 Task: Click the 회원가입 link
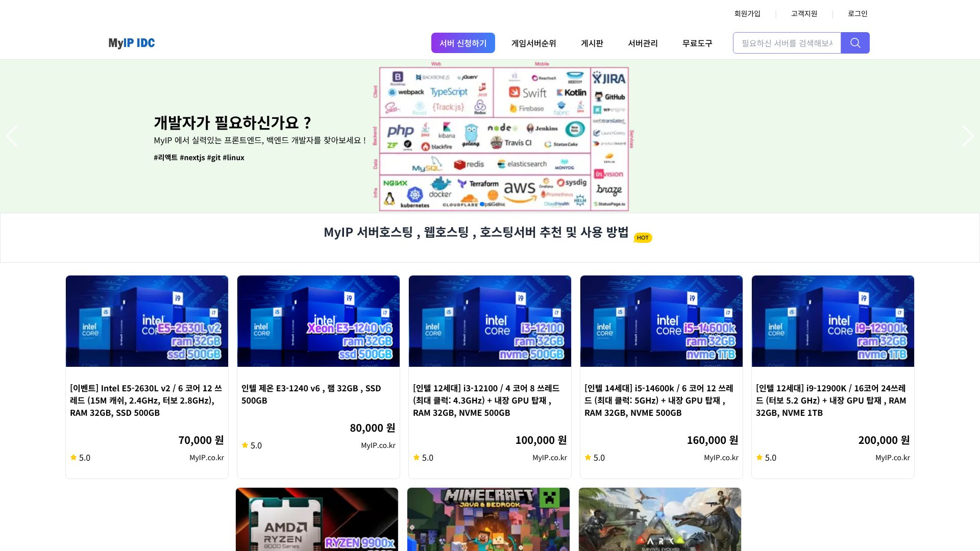click(747, 14)
